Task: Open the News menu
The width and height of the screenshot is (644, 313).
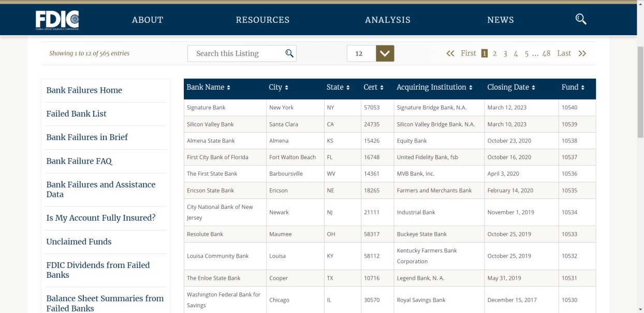Action: (x=501, y=20)
